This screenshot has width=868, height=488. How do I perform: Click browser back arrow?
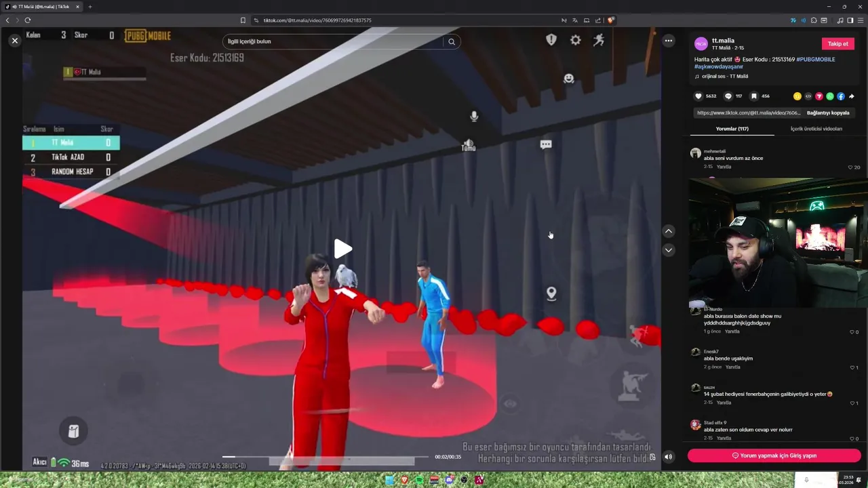7,20
